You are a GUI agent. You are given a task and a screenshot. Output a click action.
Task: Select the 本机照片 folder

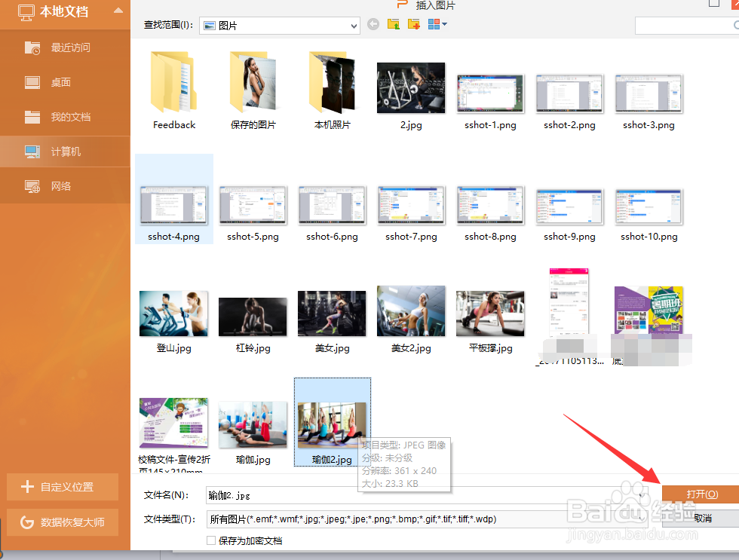tap(333, 90)
